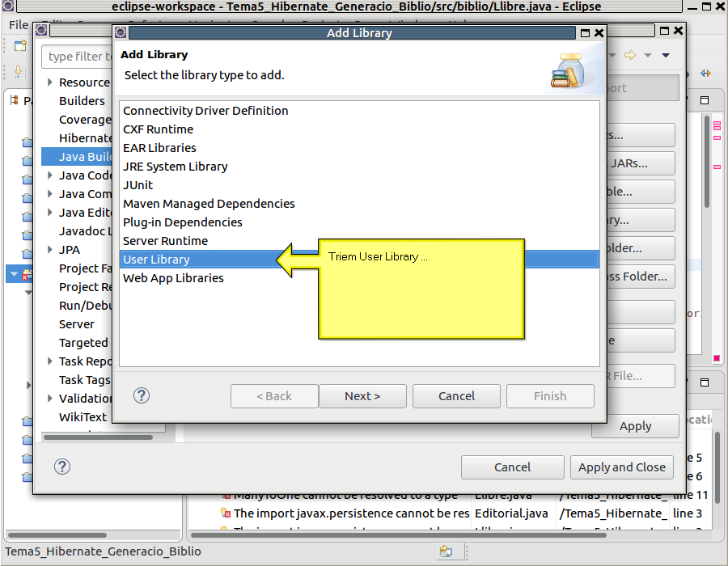The image size is (728, 566).
Task: Select Server properties page
Action: [77, 324]
